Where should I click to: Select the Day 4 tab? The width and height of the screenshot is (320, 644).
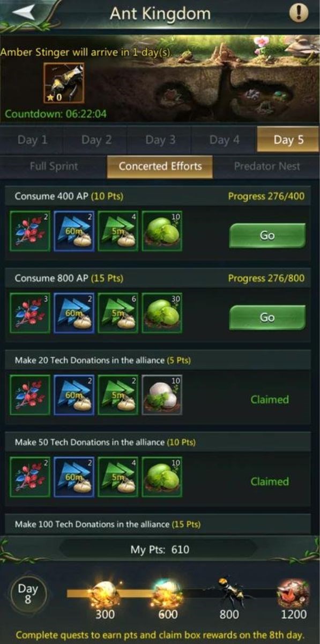(x=224, y=140)
